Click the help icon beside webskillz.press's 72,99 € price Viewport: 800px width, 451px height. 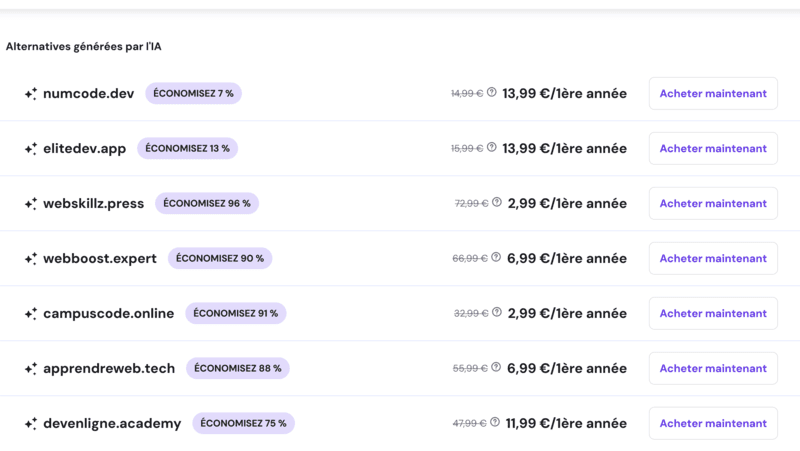point(497,203)
